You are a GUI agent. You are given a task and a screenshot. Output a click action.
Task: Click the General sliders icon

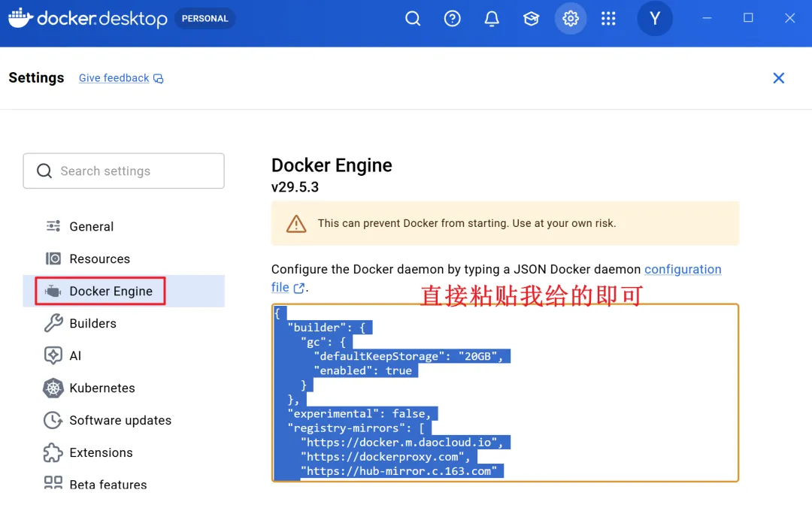pyautogui.click(x=53, y=226)
